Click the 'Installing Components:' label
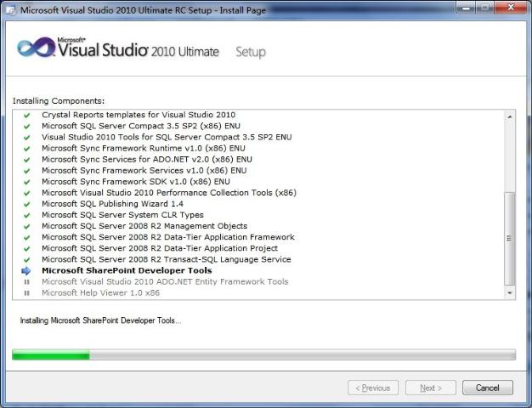532x408 pixels. pos(59,101)
